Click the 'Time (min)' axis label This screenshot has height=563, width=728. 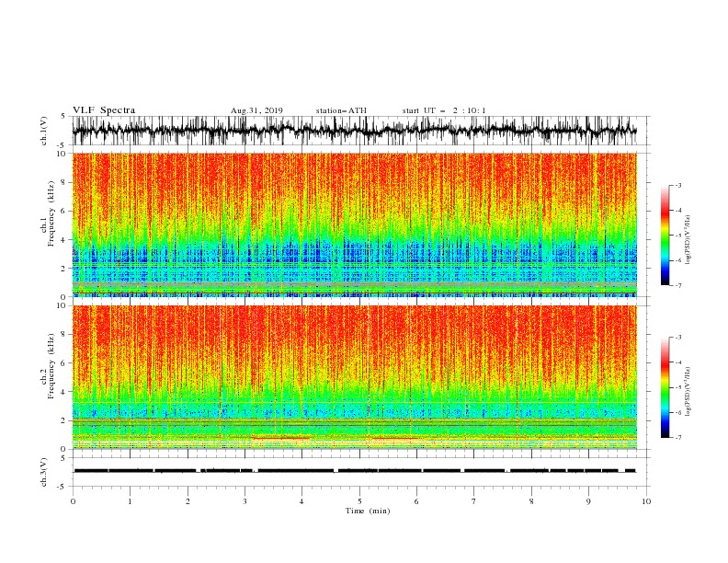coord(368,511)
